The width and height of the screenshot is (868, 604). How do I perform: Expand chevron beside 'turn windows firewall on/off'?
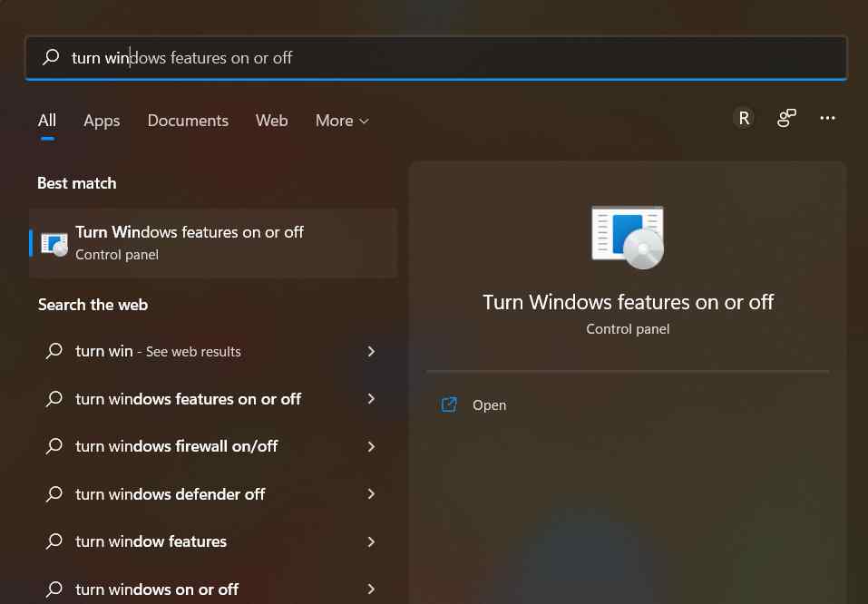click(x=372, y=446)
